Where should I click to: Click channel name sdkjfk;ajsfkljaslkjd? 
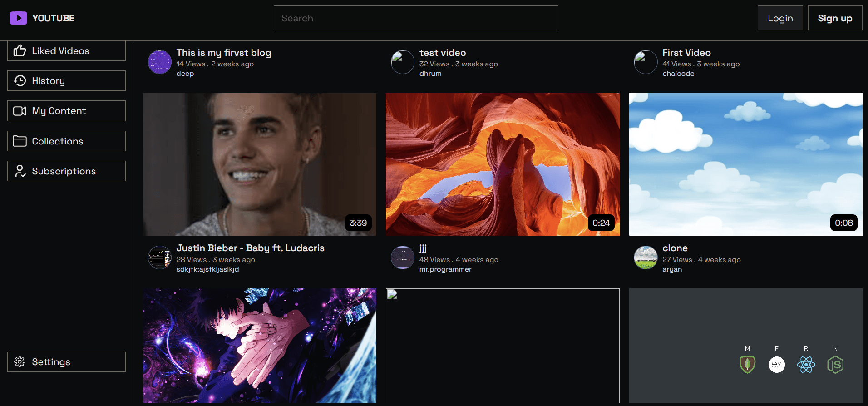207,269
